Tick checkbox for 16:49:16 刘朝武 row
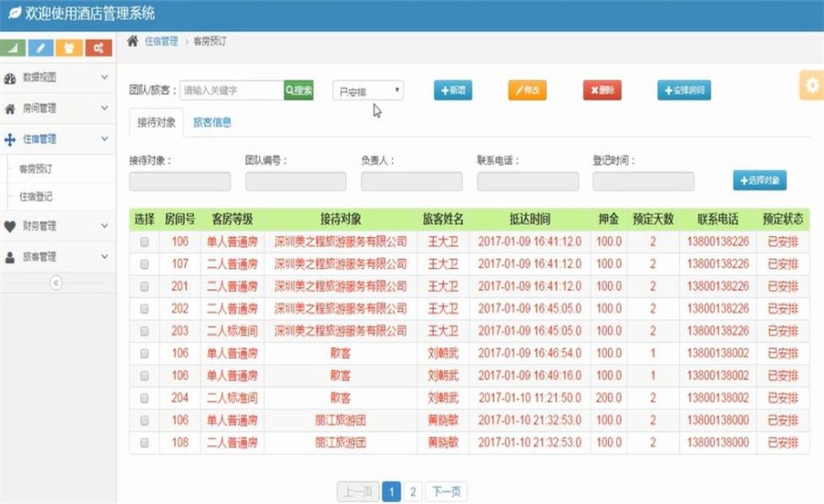 coord(144,376)
